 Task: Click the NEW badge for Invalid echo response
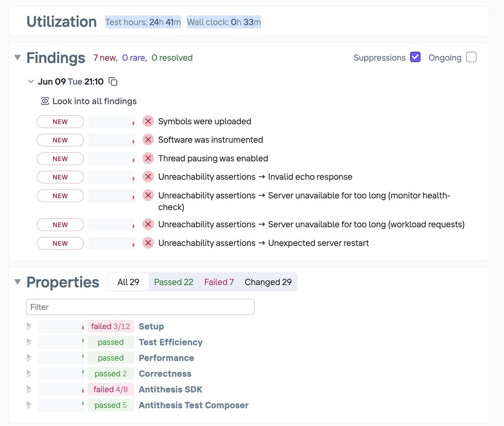point(60,177)
